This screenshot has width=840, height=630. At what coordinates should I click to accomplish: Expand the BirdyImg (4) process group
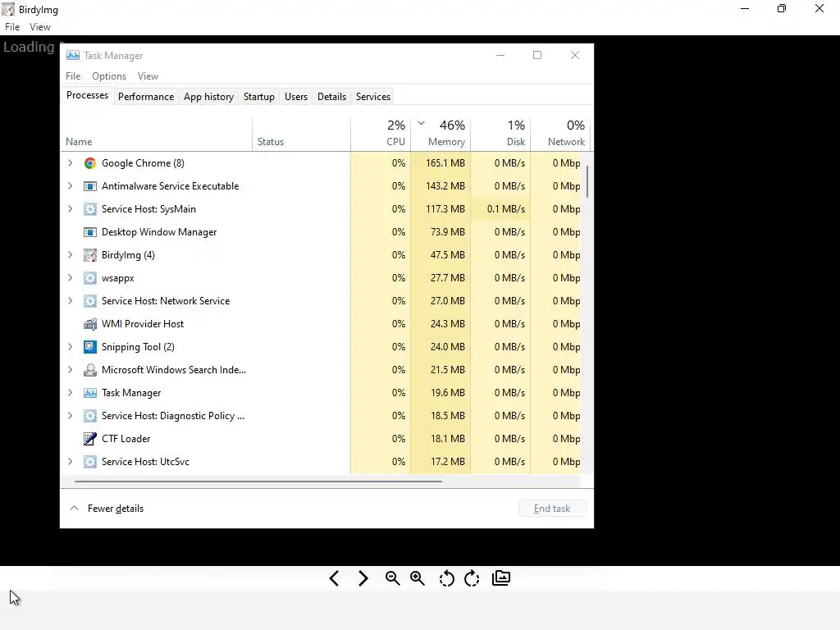coord(71,256)
